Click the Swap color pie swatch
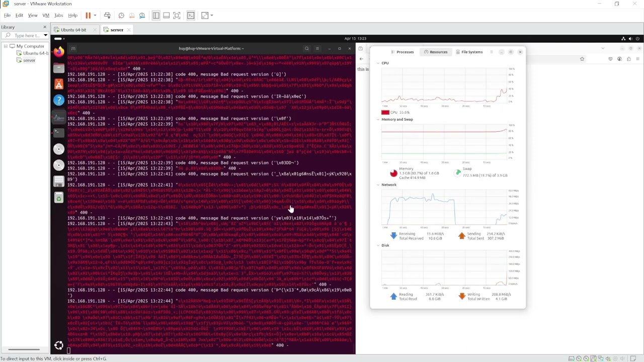Screen dimensions: 644x362 click(457, 173)
